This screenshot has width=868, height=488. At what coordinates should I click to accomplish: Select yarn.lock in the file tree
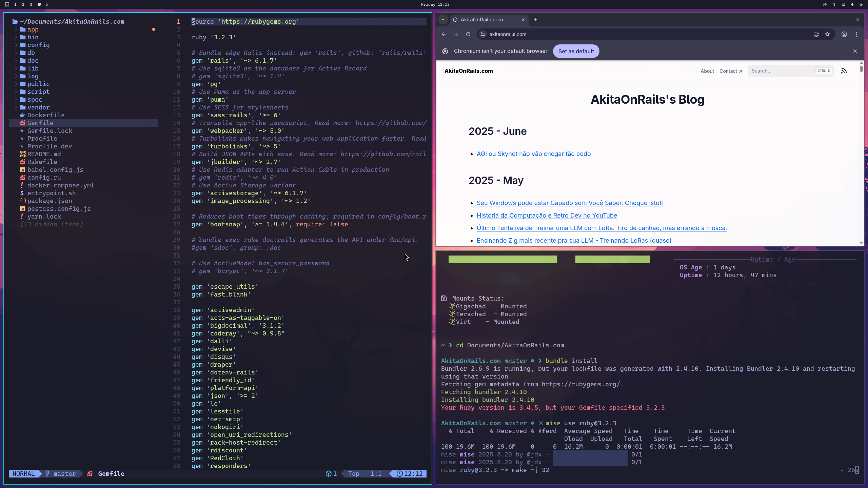tap(44, 217)
